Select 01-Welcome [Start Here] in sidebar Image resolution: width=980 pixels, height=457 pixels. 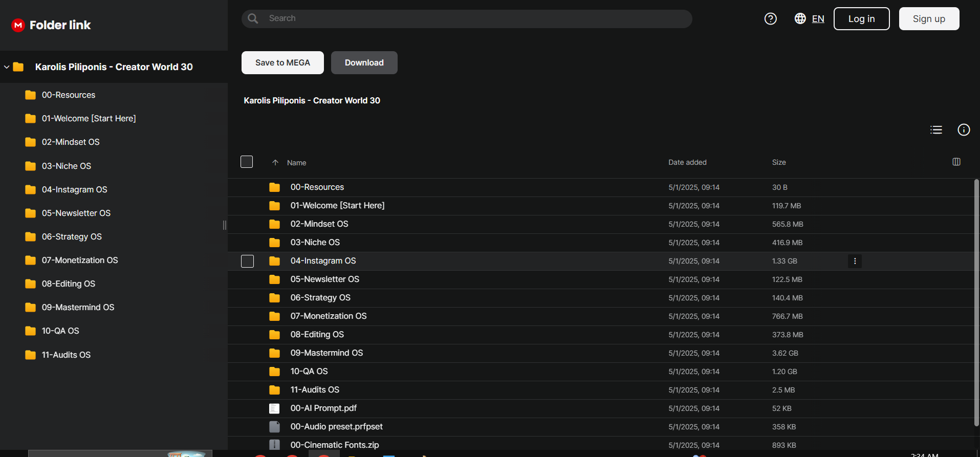[x=89, y=119]
